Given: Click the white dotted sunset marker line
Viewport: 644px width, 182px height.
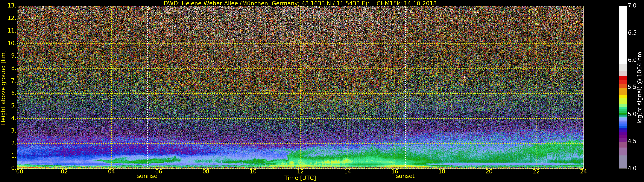Looking at the screenshot, I should [405, 87].
